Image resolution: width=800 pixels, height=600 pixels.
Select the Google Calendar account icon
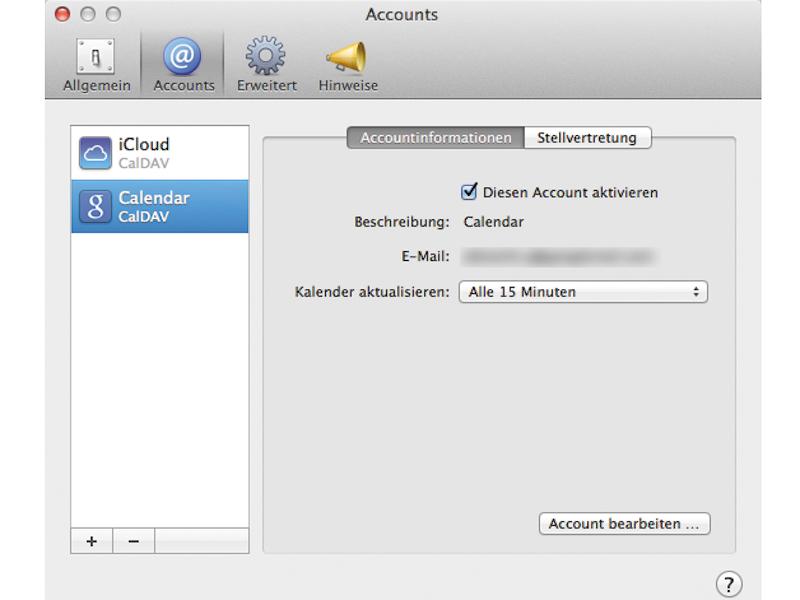click(95, 207)
